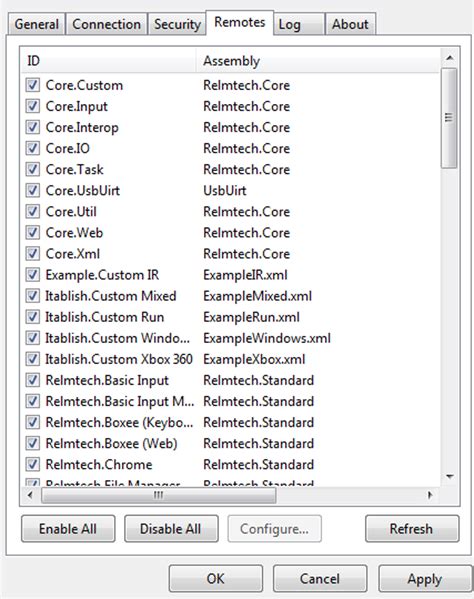Select the Example.Custom IR entry

click(x=102, y=275)
